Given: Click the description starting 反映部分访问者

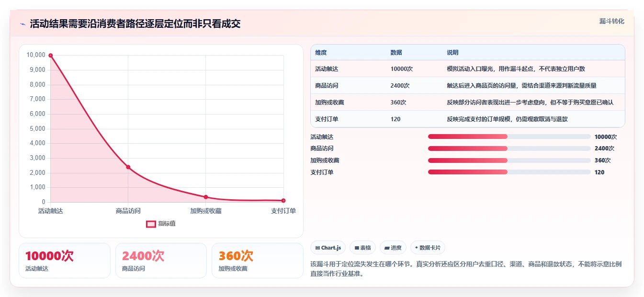Looking at the screenshot, I should click(x=530, y=102).
